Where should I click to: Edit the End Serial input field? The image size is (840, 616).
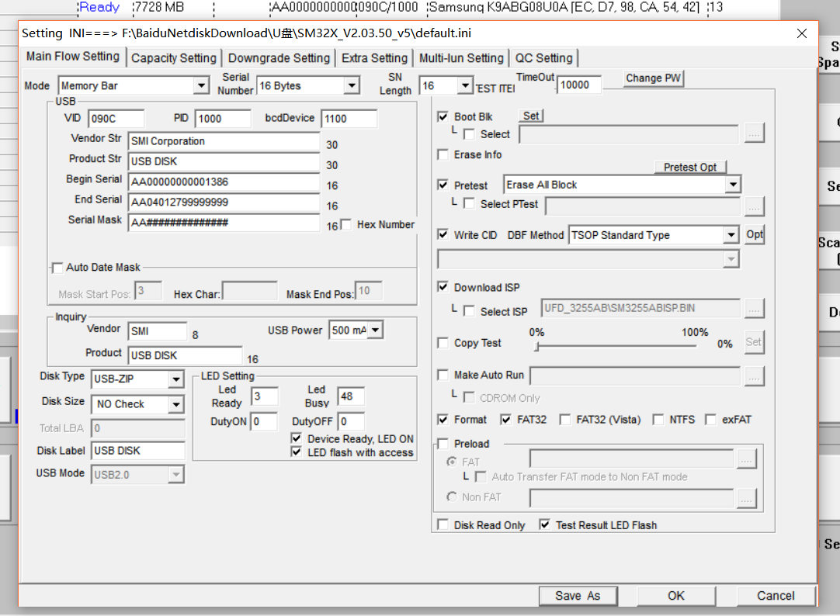(x=224, y=202)
